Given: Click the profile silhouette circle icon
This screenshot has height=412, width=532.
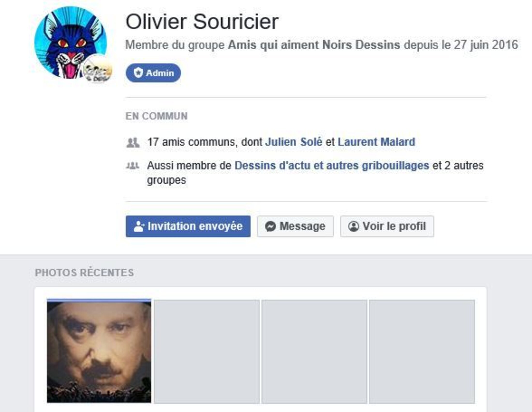Looking at the screenshot, I should click(354, 226).
